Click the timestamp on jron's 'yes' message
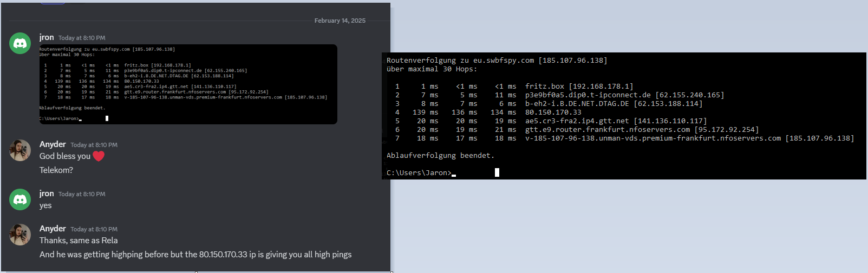 coord(82,194)
